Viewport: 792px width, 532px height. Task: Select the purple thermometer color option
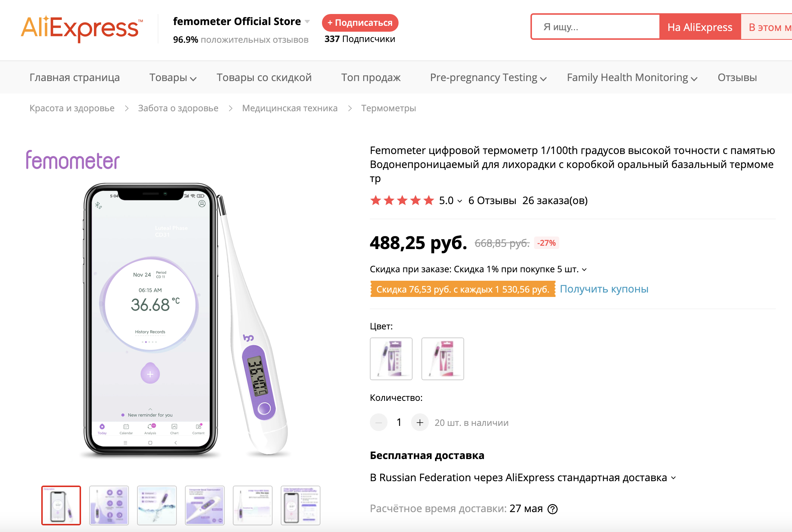pyautogui.click(x=391, y=358)
